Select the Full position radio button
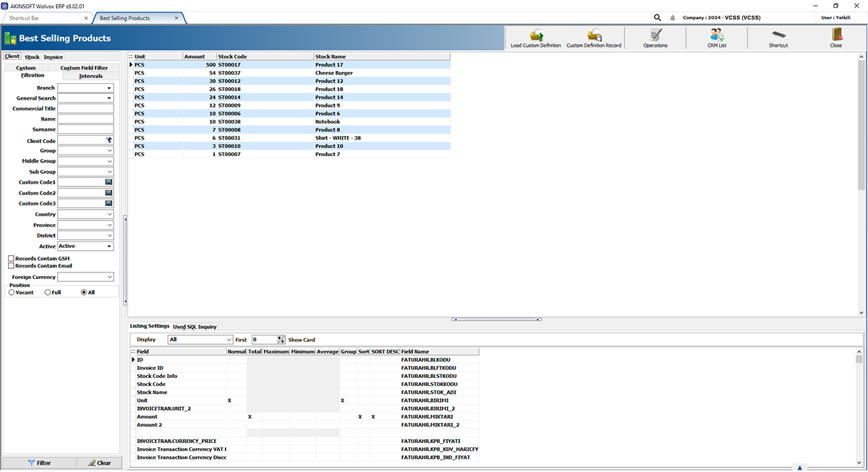Image resolution: width=868 pixels, height=472 pixels. click(48, 292)
